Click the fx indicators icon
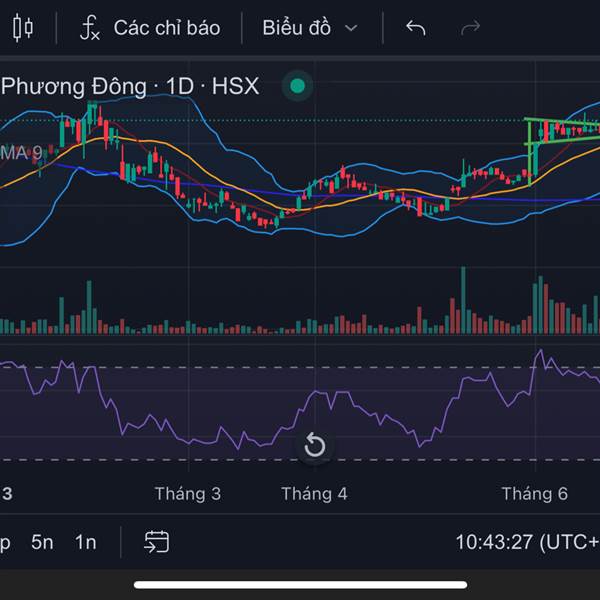 tap(90, 28)
